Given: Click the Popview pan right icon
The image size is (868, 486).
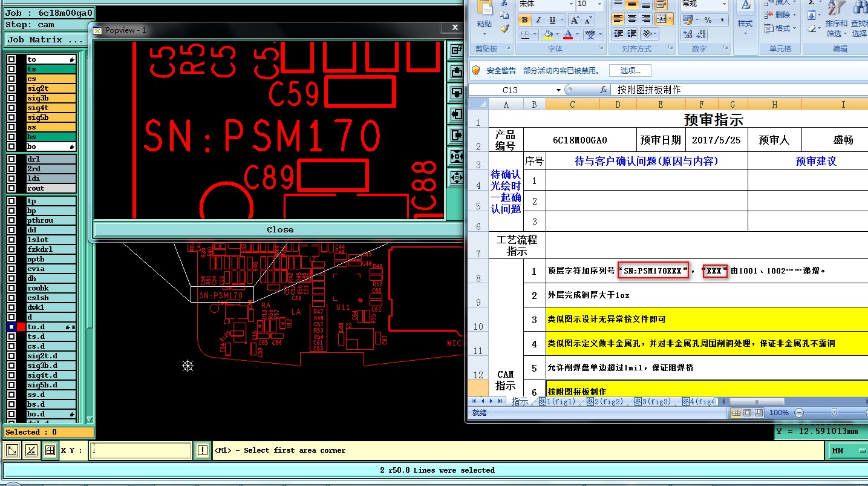Looking at the screenshot, I should [x=455, y=134].
